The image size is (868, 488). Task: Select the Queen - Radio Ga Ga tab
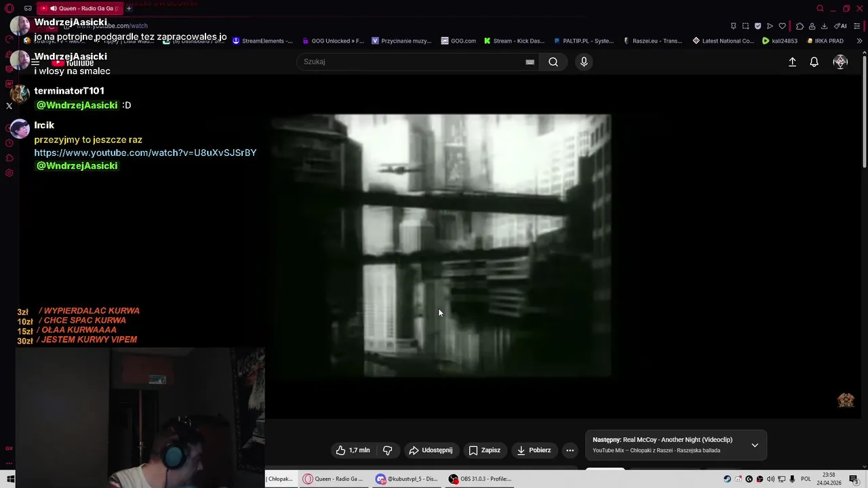click(79, 8)
